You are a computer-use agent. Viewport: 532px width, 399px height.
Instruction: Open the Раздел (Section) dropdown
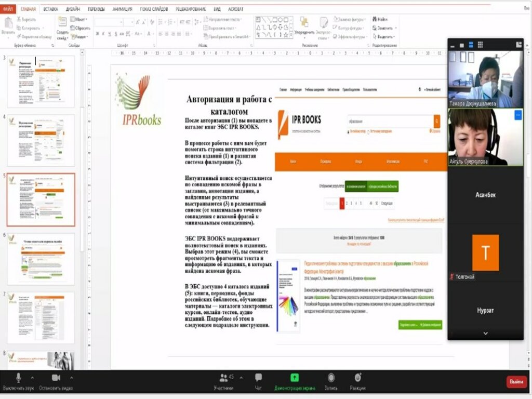79,37
